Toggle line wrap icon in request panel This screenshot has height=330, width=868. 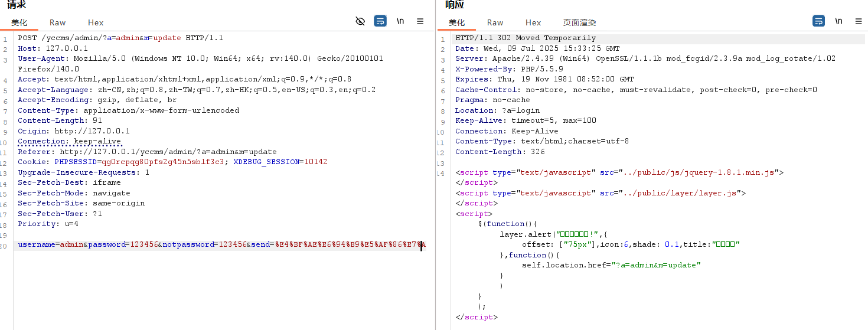pos(380,21)
